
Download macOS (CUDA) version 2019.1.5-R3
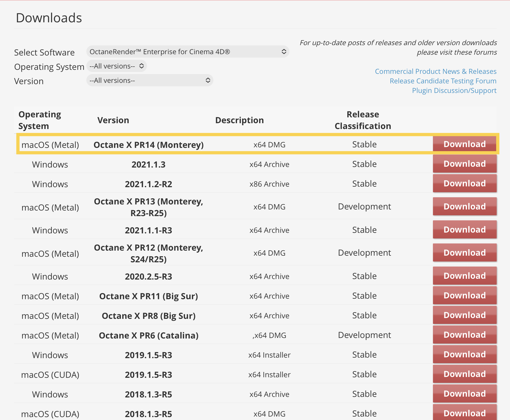tap(465, 374)
